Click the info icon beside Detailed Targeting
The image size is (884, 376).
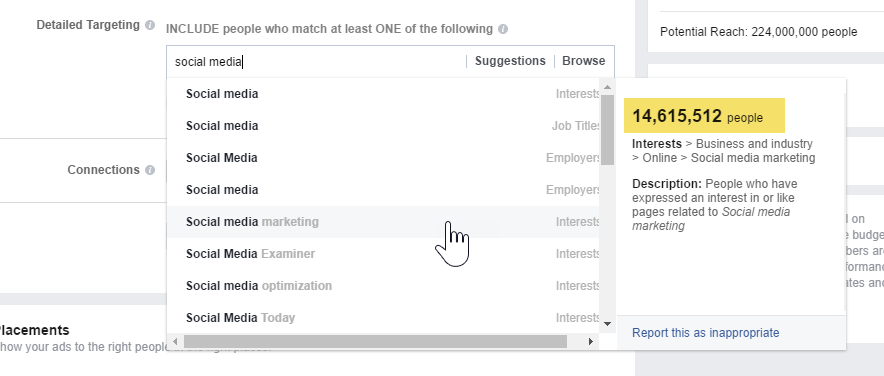(149, 25)
